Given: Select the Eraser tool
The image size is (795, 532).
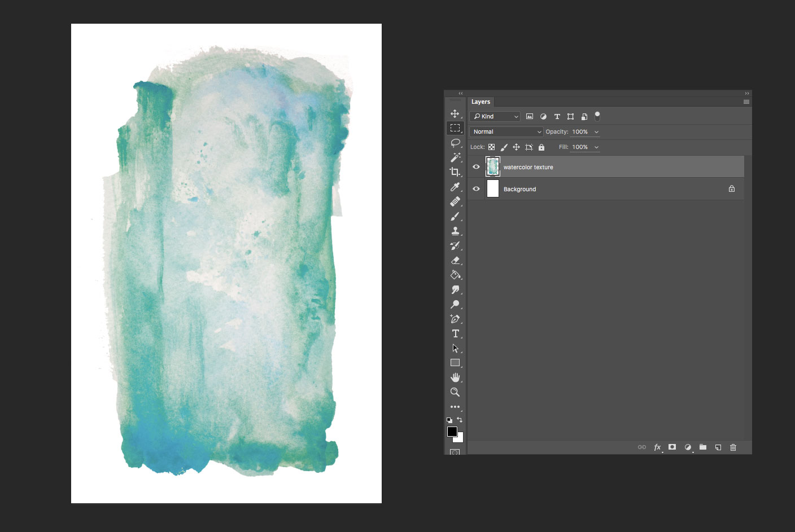Looking at the screenshot, I should pos(456,260).
